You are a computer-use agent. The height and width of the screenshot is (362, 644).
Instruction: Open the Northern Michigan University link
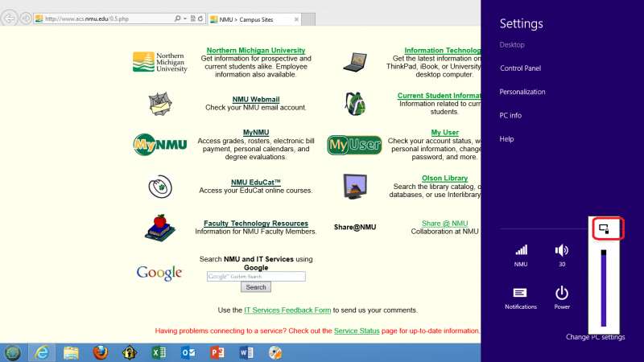[x=256, y=50]
